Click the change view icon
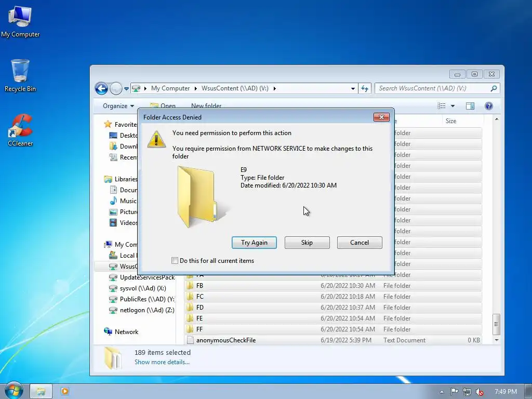The height and width of the screenshot is (399, 532). click(441, 106)
